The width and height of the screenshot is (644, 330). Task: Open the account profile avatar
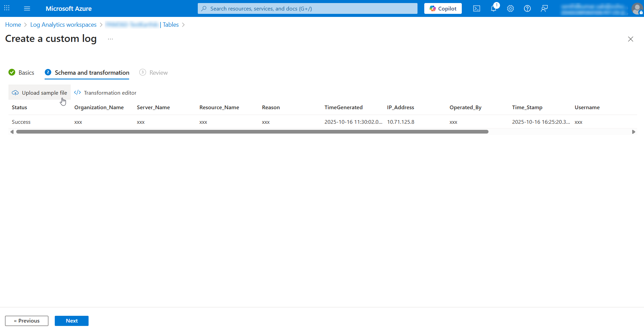(x=637, y=8)
